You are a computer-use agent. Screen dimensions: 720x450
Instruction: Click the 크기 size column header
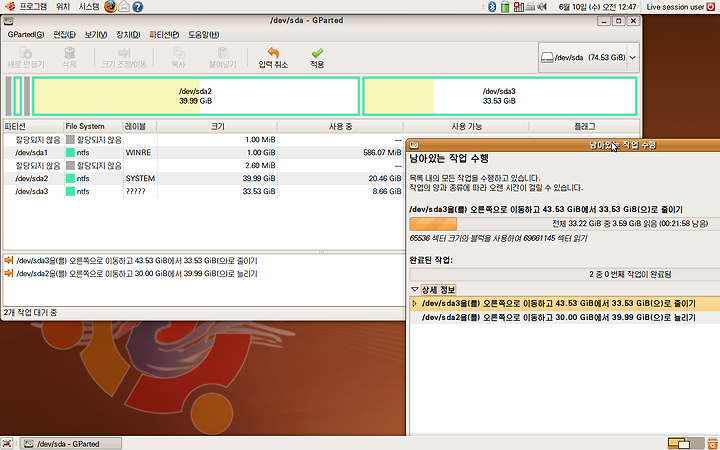(x=217, y=126)
